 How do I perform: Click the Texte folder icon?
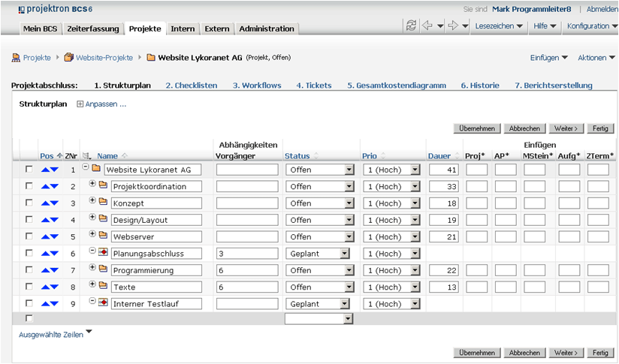coord(103,285)
